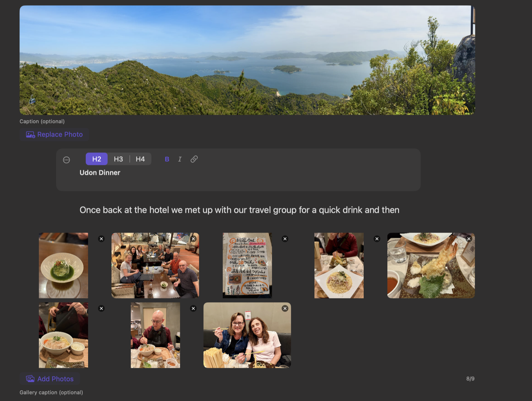
Task: Select the udon bowl on tray thumbnail
Action: [x=63, y=335]
